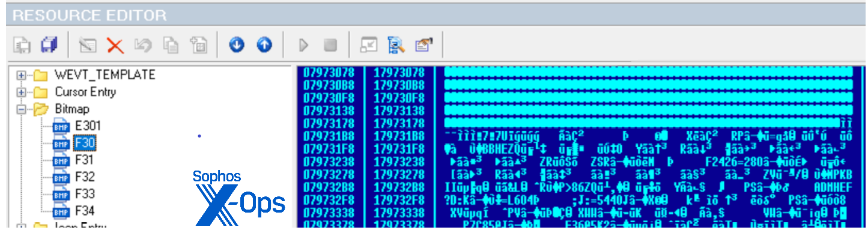This screenshot has height=230, width=868.
Task: Click the properties toolbar icon
Action: pyautogui.click(x=424, y=45)
